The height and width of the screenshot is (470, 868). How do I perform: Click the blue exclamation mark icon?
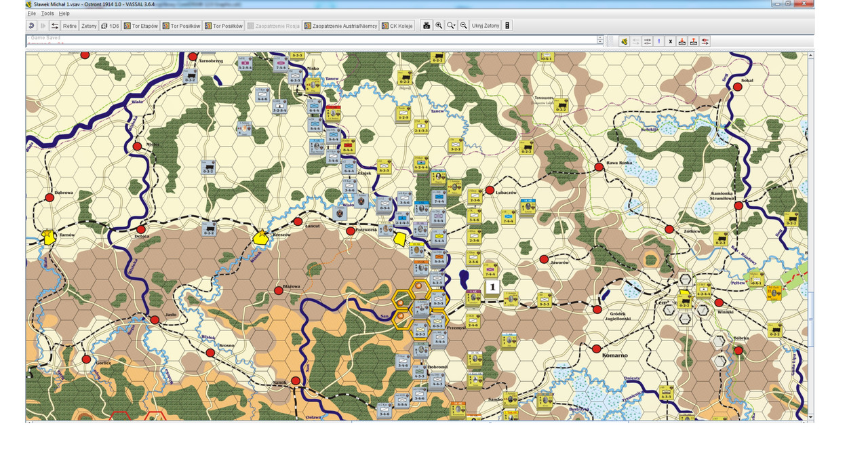[659, 41]
